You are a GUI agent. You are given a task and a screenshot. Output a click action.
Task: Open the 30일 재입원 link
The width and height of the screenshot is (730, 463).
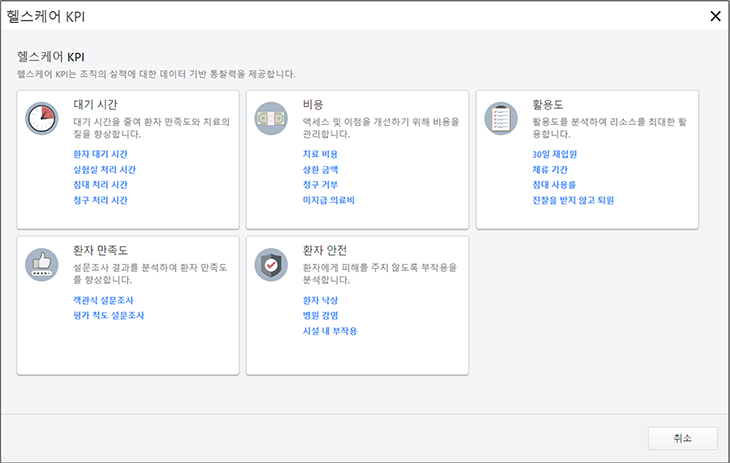[x=555, y=155]
